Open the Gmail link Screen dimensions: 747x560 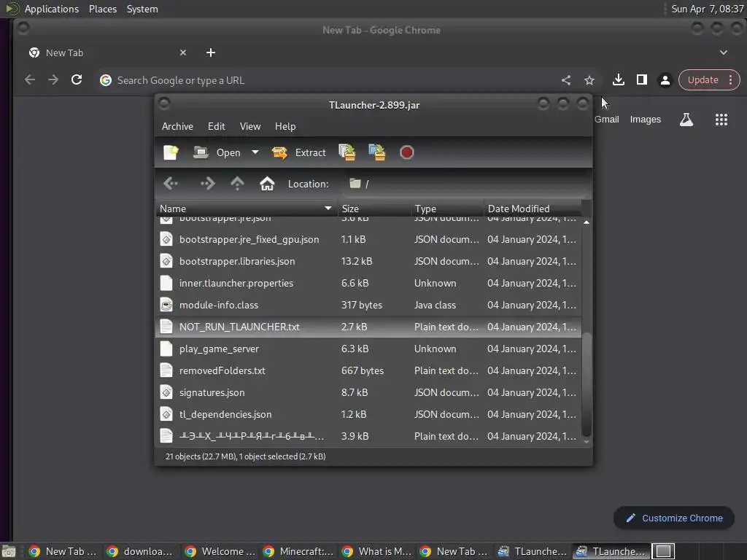606,120
